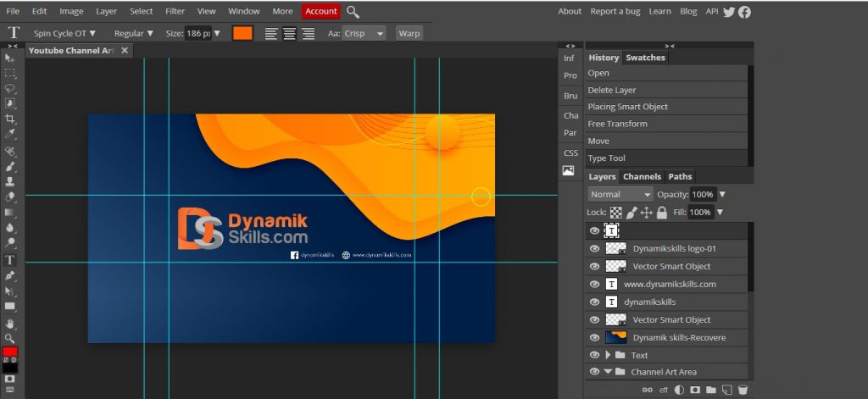Open the Facebook link icon
Image resolution: width=868 pixels, height=399 pixels.
click(744, 12)
